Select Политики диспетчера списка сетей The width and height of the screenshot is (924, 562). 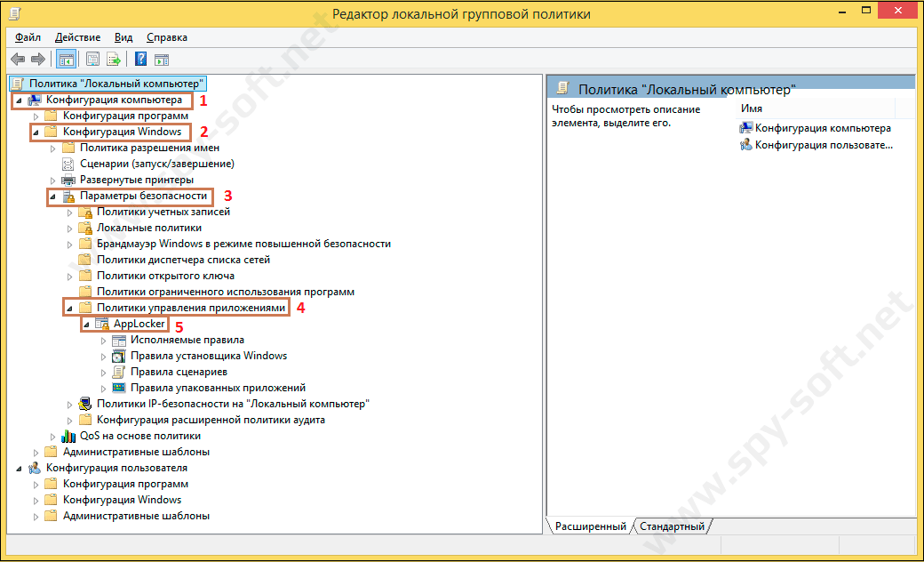click(x=183, y=260)
